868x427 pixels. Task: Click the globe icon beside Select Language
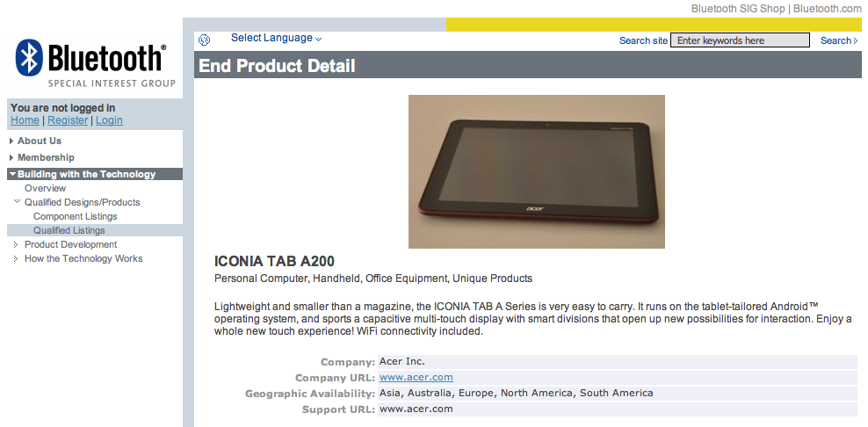tap(205, 40)
